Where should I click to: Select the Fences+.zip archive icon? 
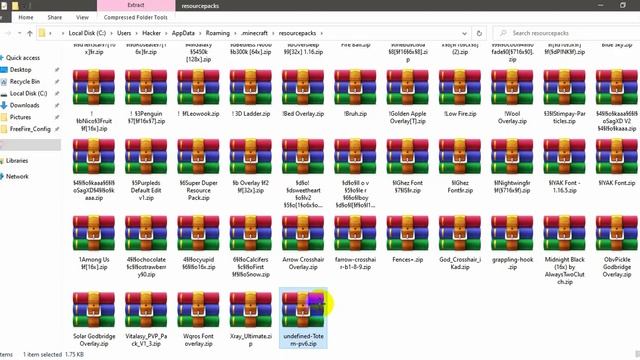coord(407,233)
